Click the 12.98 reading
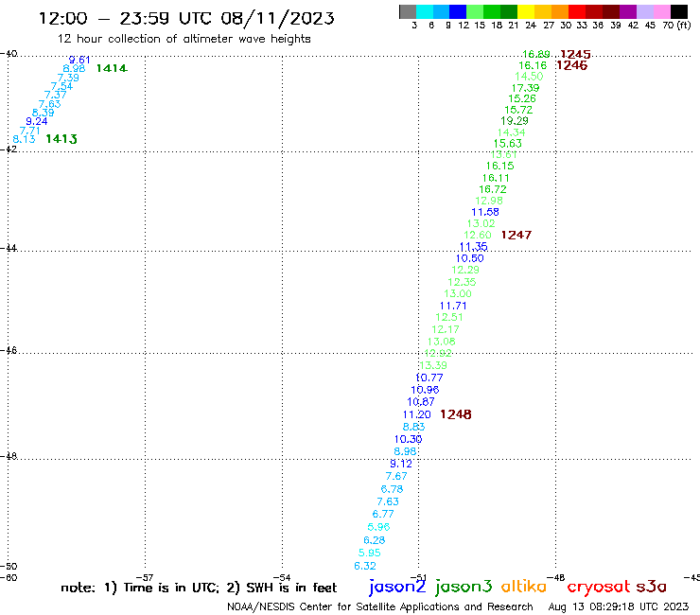The image size is (700, 615). point(489,201)
